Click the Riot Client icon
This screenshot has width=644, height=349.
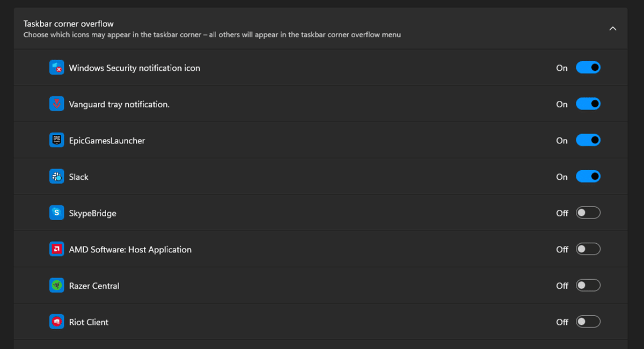pyautogui.click(x=56, y=322)
